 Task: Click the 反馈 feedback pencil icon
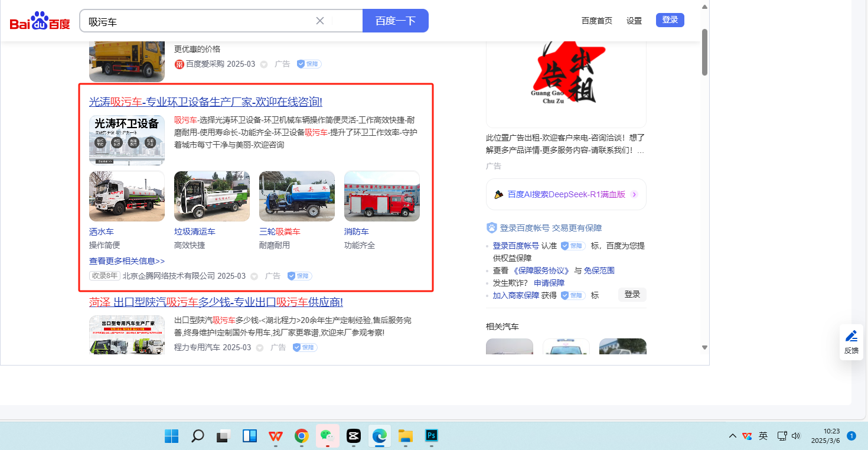[851, 336]
